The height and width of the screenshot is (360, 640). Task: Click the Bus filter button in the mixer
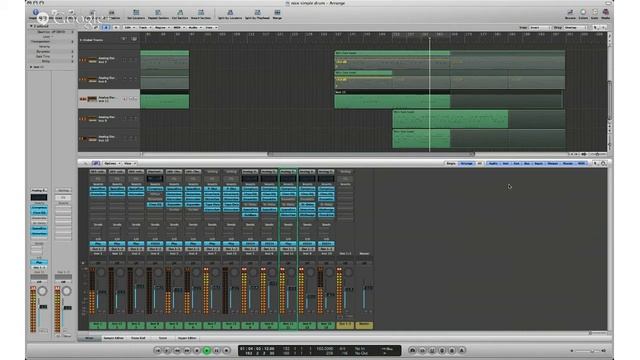tap(527, 163)
